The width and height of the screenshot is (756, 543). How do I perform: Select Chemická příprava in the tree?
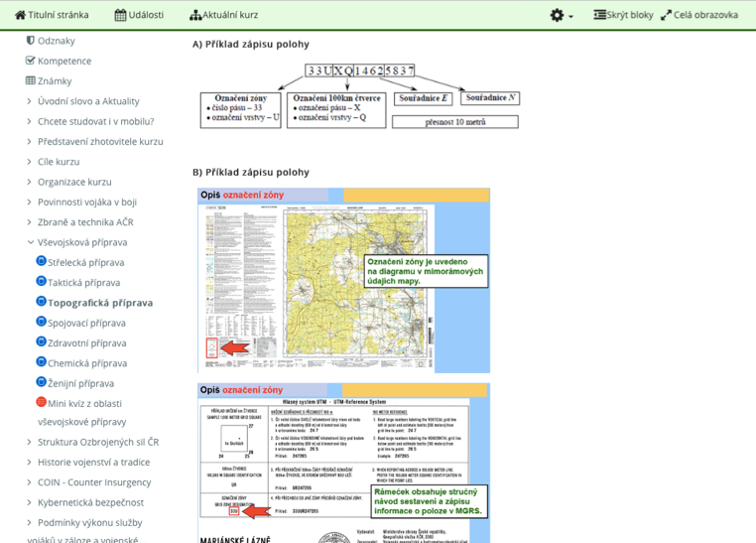[x=86, y=363]
